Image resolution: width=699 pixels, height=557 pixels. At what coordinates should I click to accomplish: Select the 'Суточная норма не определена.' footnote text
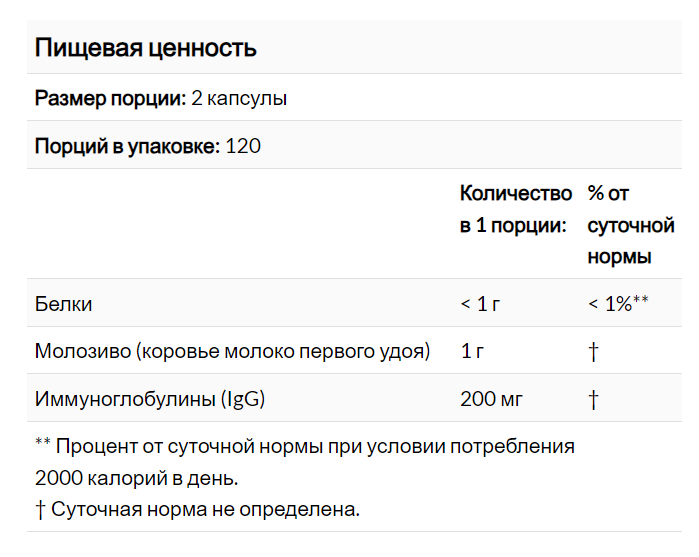point(206,509)
